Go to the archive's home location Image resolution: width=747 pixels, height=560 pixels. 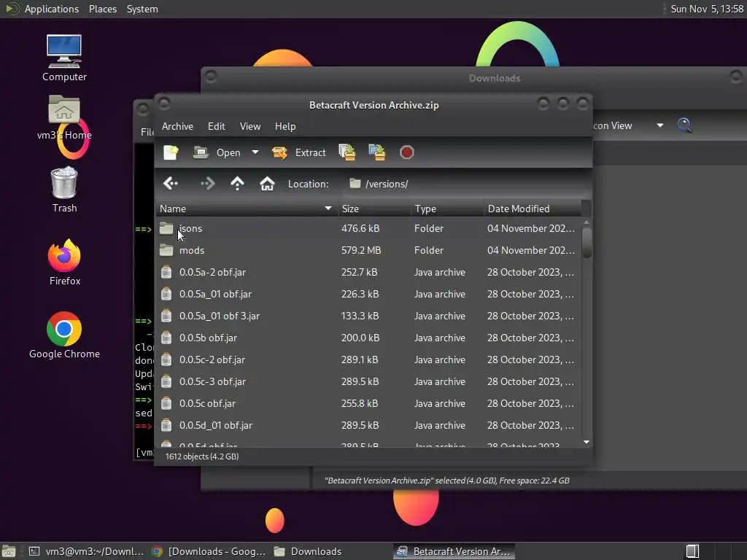pos(267,183)
